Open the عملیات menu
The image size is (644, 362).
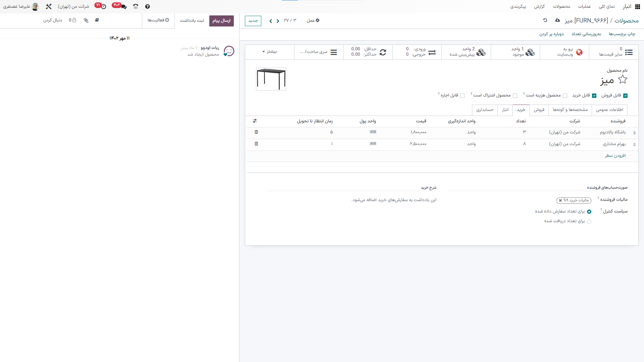584,6
